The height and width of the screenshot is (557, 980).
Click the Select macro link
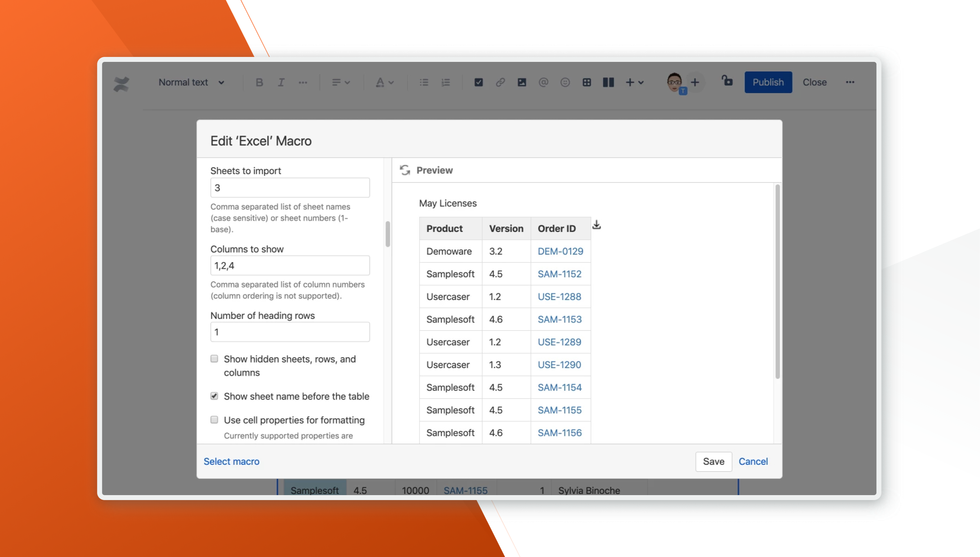point(231,461)
